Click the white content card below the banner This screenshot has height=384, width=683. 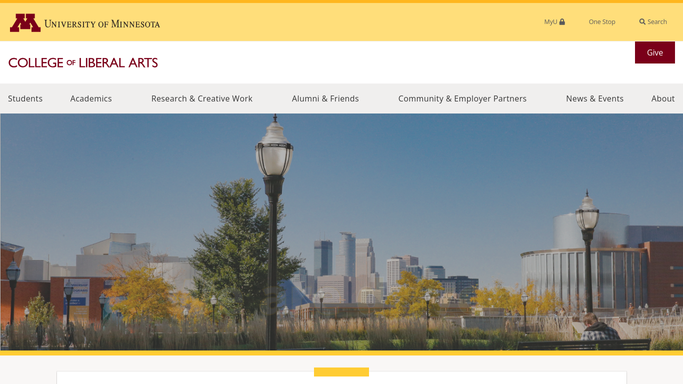[342, 378]
